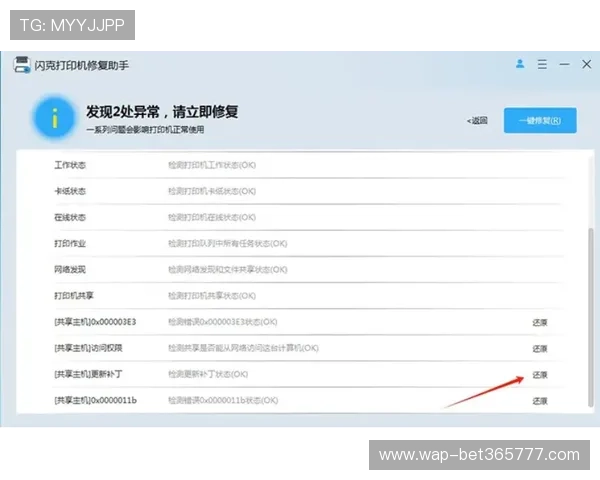
Task: Select [共享主机]0x0000011b row label
Action: [x=96, y=400]
